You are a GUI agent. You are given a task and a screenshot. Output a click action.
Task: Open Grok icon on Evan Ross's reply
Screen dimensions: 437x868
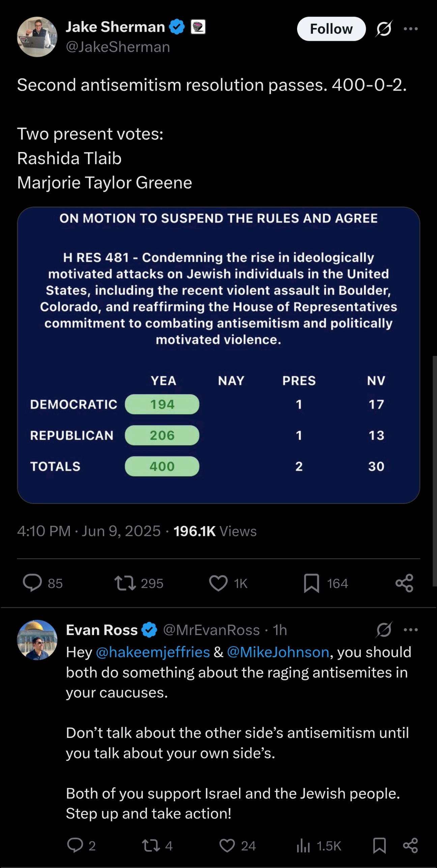point(384,630)
